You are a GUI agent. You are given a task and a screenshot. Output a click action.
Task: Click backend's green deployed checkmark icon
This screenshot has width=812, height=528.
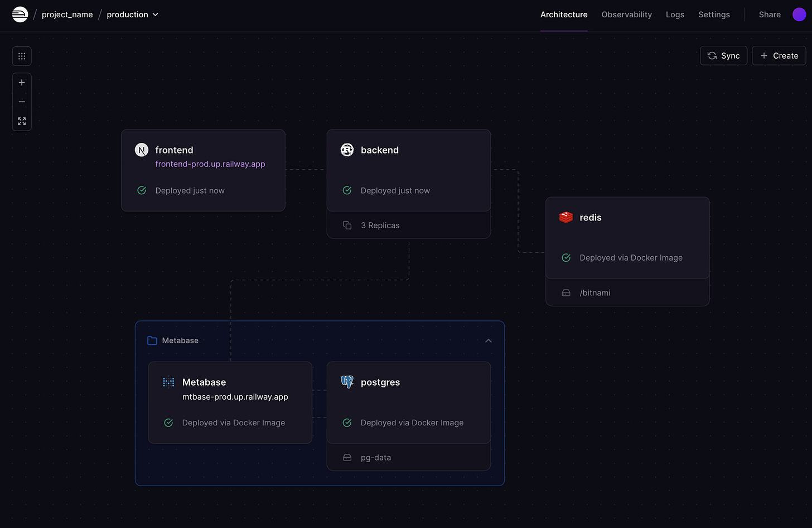click(x=347, y=190)
